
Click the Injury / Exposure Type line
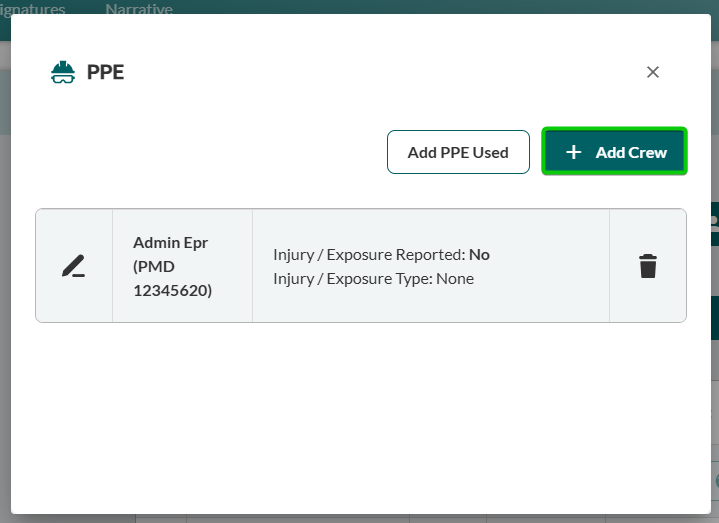[373, 279]
